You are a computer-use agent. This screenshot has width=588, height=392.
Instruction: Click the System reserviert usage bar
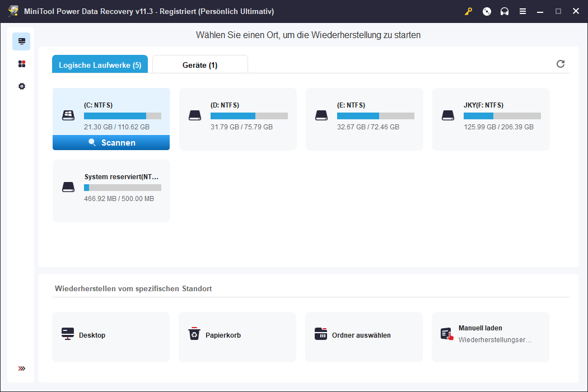123,188
